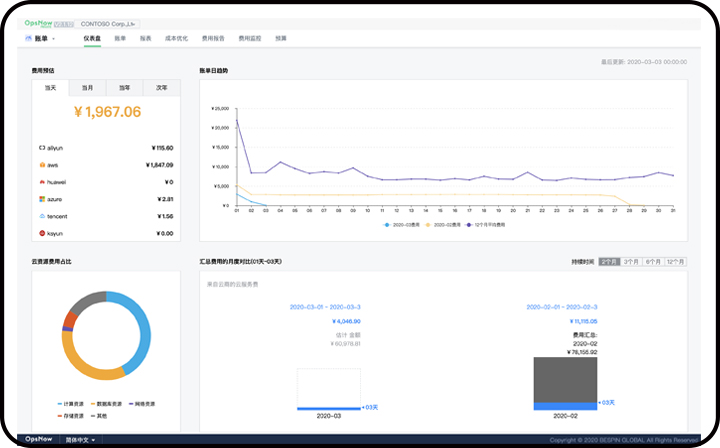Click the gray 其他 segment of donut

tap(87, 301)
